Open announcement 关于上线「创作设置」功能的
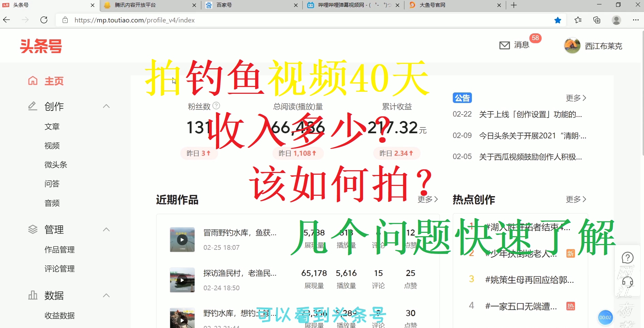Screen dimensions: 644x328 530,114
